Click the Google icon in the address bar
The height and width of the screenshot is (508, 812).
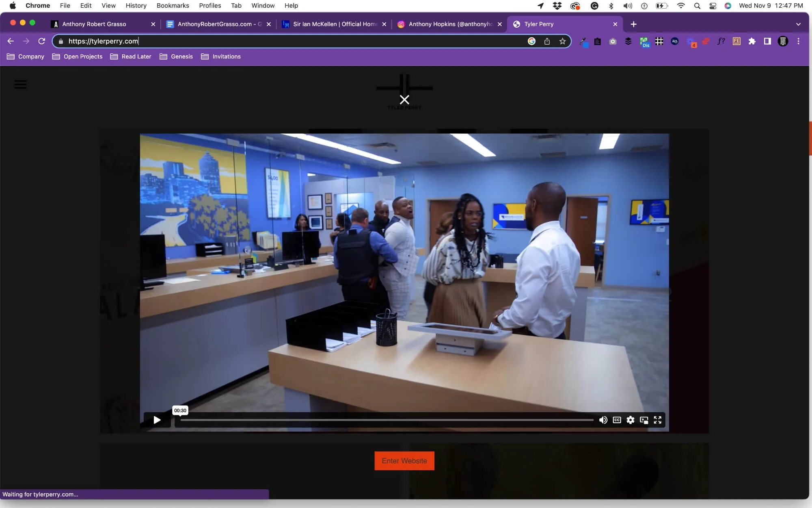(531, 41)
